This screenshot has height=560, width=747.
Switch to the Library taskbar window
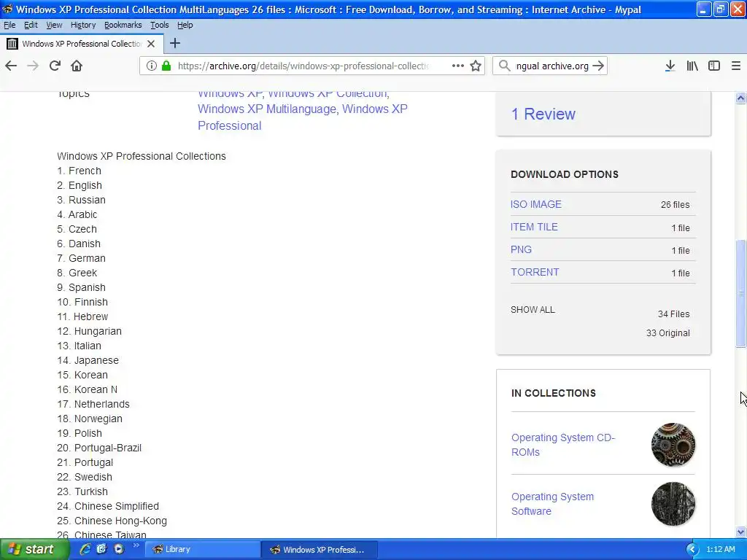coord(202,550)
